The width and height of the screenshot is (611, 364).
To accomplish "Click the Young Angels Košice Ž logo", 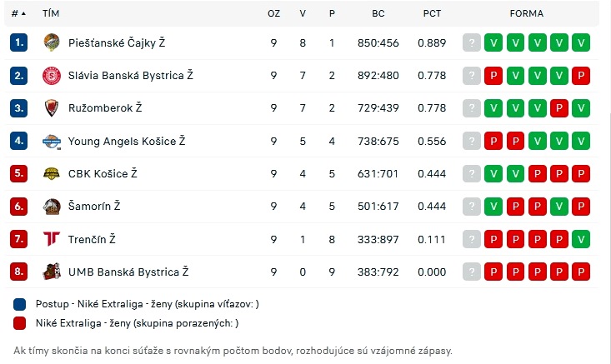I will coord(52,141).
